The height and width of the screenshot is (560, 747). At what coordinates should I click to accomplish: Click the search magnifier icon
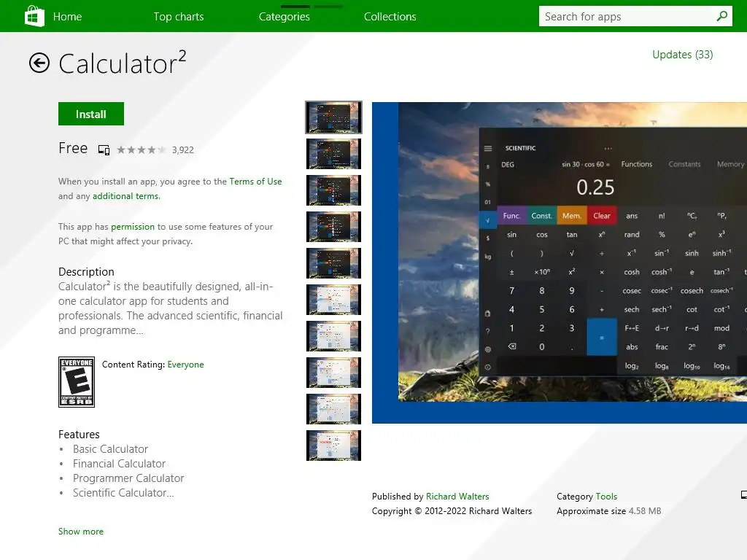pos(721,16)
